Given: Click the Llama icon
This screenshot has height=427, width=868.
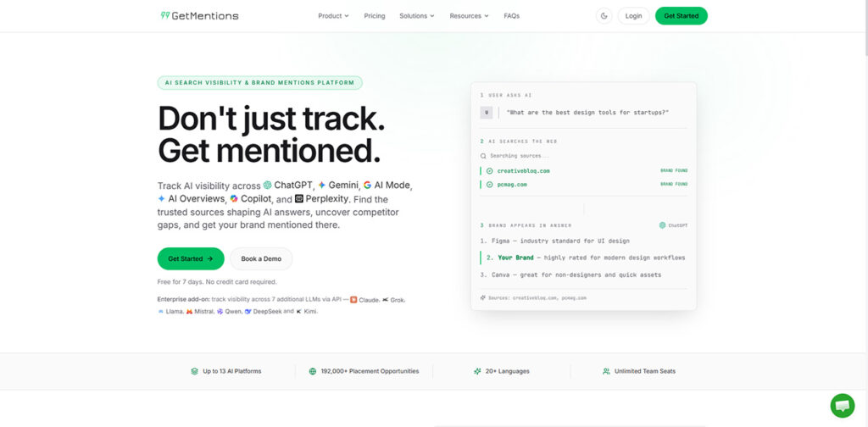Looking at the screenshot, I should coord(160,312).
